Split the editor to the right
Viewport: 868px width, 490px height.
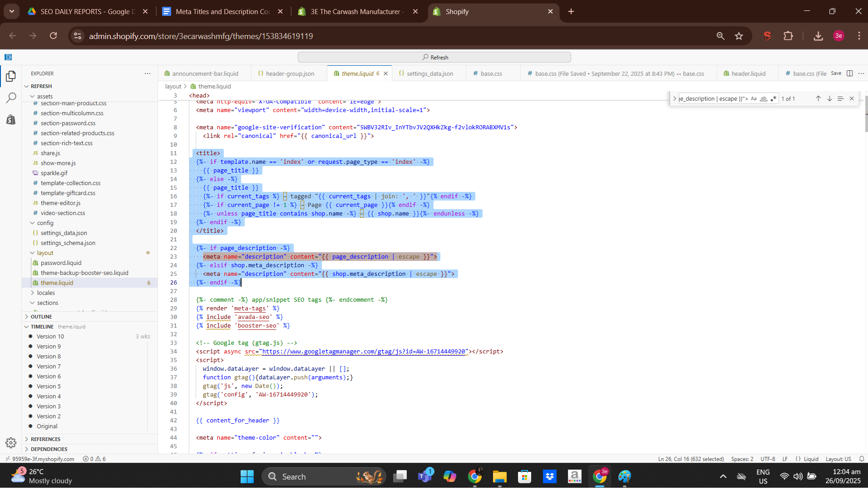click(x=849, y=73)
